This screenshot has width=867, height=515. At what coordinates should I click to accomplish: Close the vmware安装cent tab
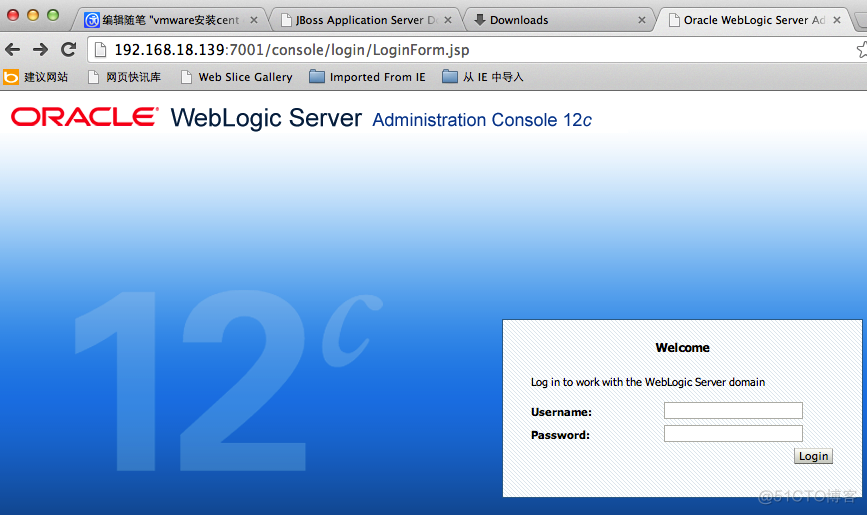click(x=254, y=20)
